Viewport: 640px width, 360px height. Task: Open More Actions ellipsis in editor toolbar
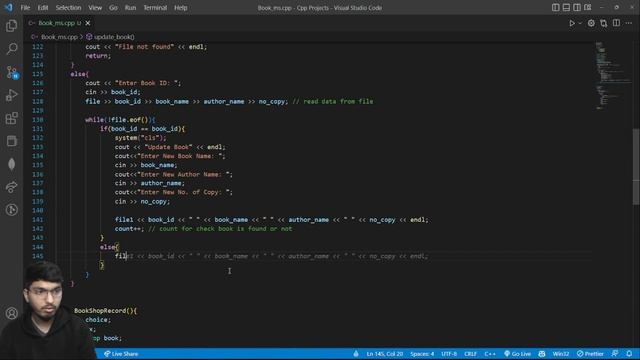[x=629, y=23]
